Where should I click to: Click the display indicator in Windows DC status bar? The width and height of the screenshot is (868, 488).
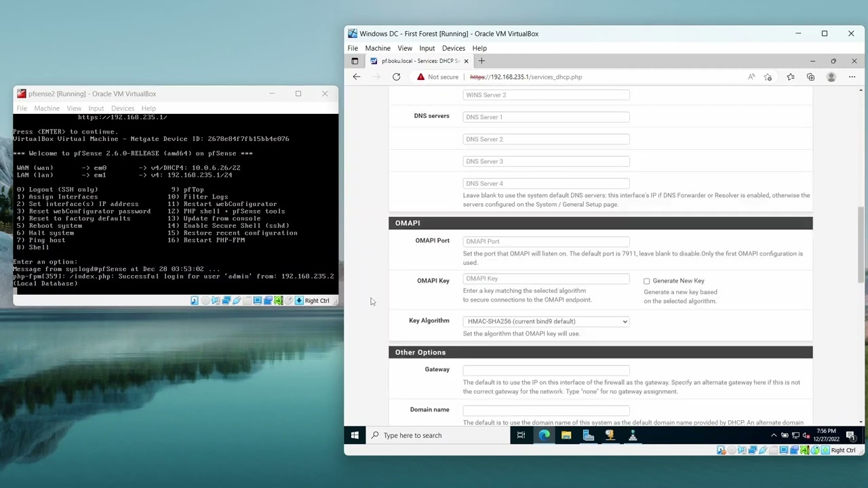pos(784,450)
